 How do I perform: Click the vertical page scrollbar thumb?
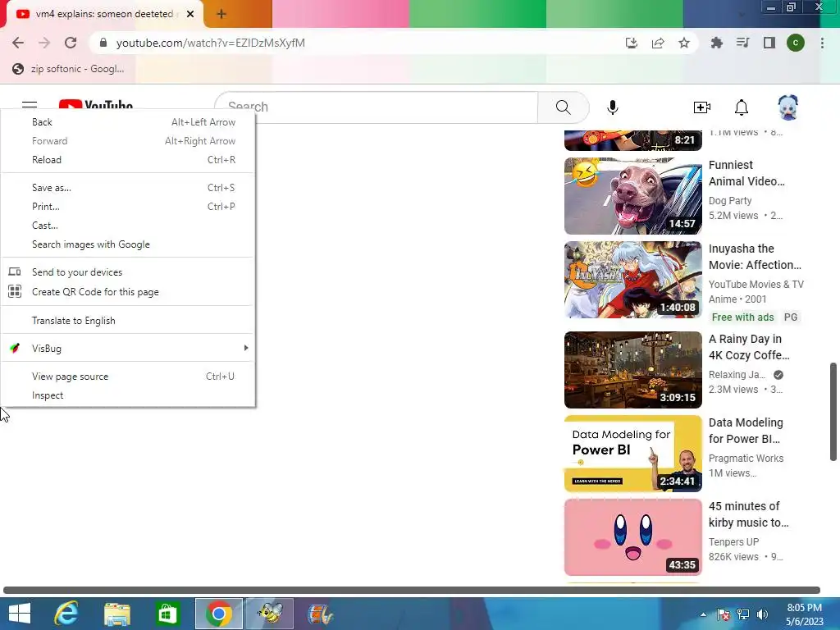833,412
